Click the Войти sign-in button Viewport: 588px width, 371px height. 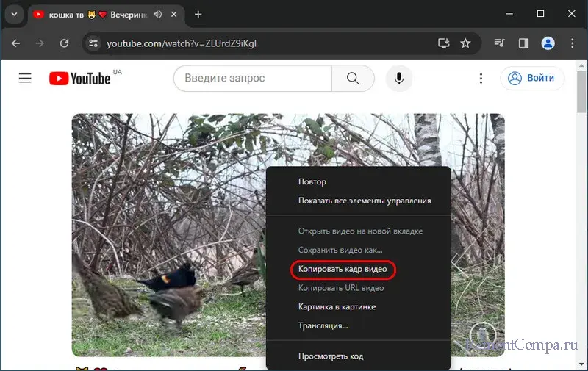[532, 78]
